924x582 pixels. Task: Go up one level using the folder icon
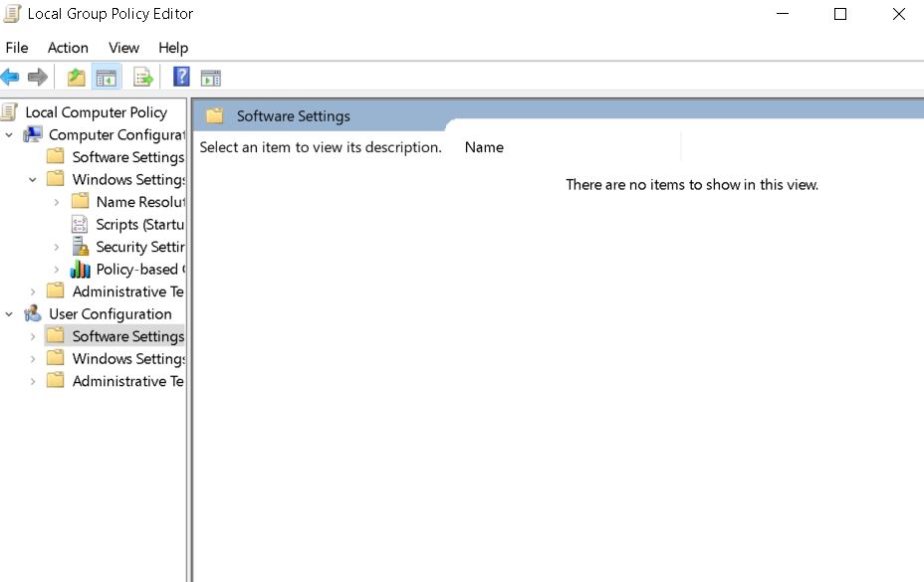(76, 78)
